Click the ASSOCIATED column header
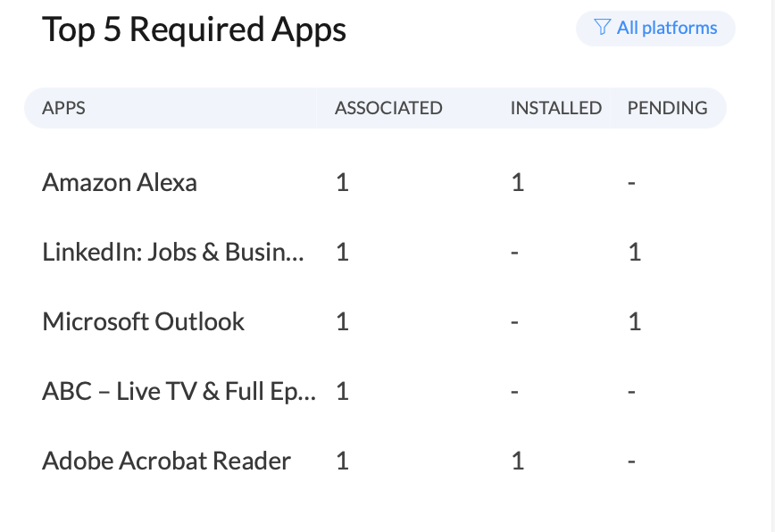The image size is (775, 532). pos(388,108)
